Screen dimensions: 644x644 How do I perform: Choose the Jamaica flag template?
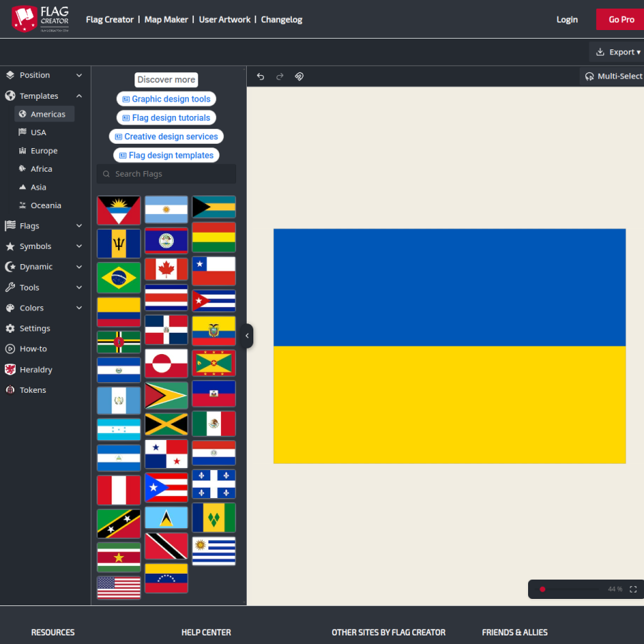(166, 424)
